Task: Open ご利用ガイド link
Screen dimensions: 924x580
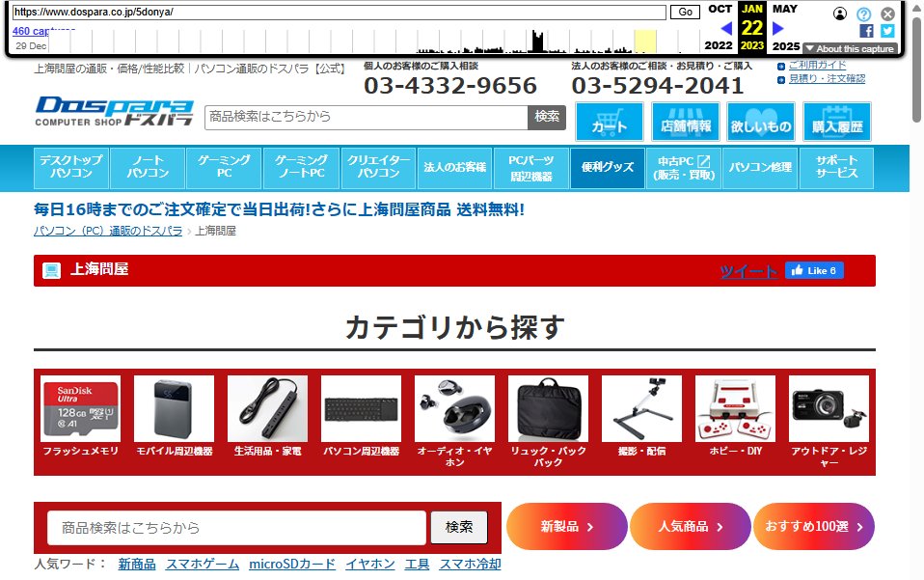Action: 817,65
